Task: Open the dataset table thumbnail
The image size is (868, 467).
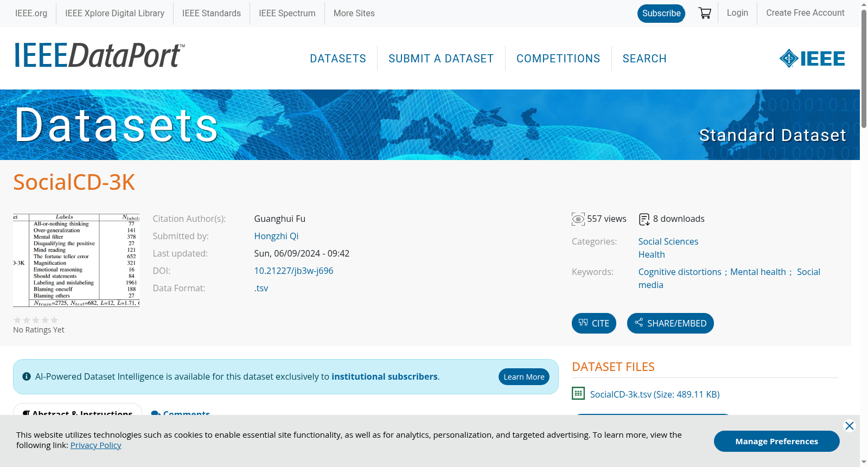Action: click(x=76, y=260)
